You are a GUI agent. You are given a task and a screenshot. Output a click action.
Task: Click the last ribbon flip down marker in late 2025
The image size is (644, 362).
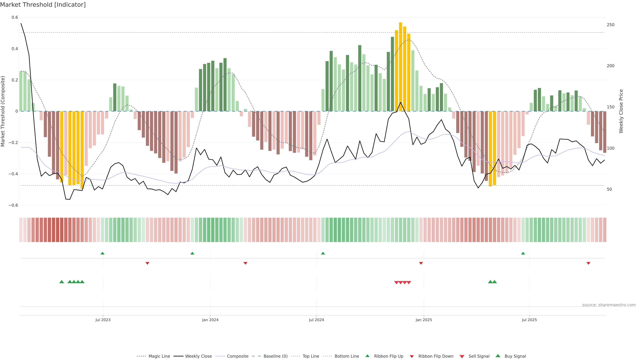point(588,263)
